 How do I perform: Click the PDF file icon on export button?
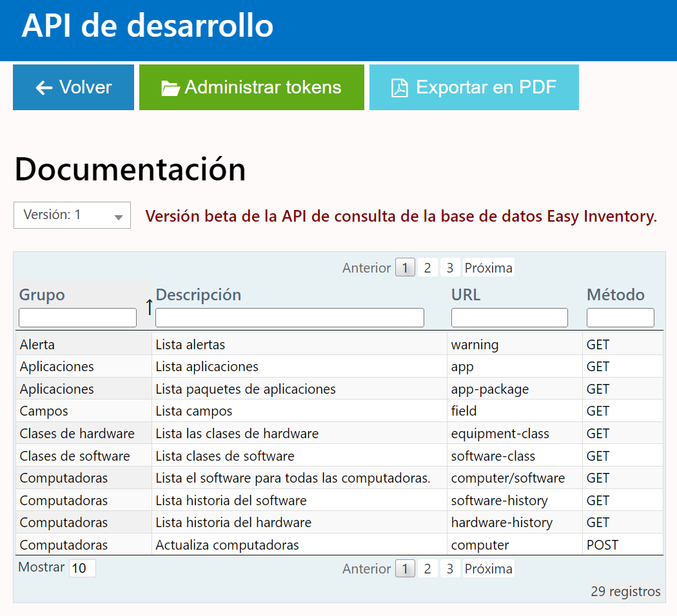coord(400,88)
